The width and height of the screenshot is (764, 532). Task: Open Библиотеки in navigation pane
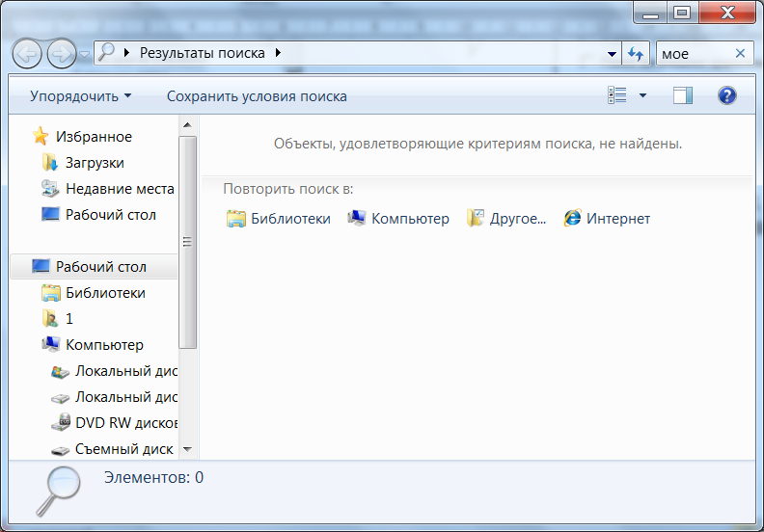pos(105,293)
